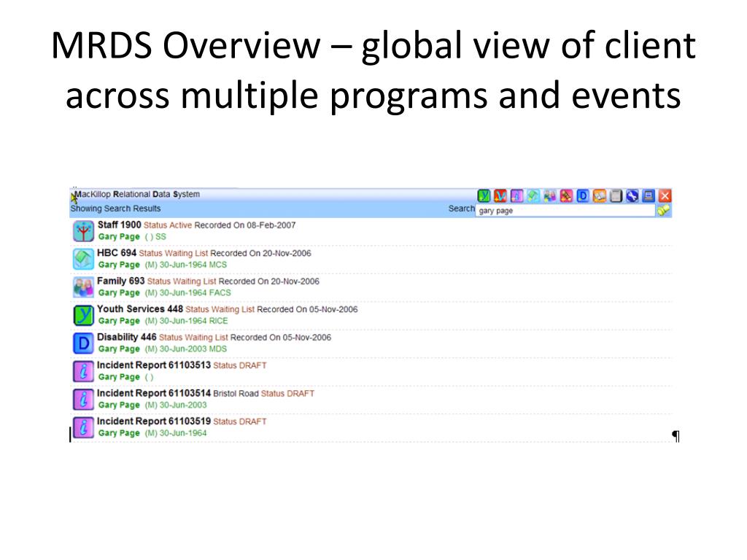Click the blue computer toolbar icon
The image size is (747, 560).
click(x=649, y=195)
